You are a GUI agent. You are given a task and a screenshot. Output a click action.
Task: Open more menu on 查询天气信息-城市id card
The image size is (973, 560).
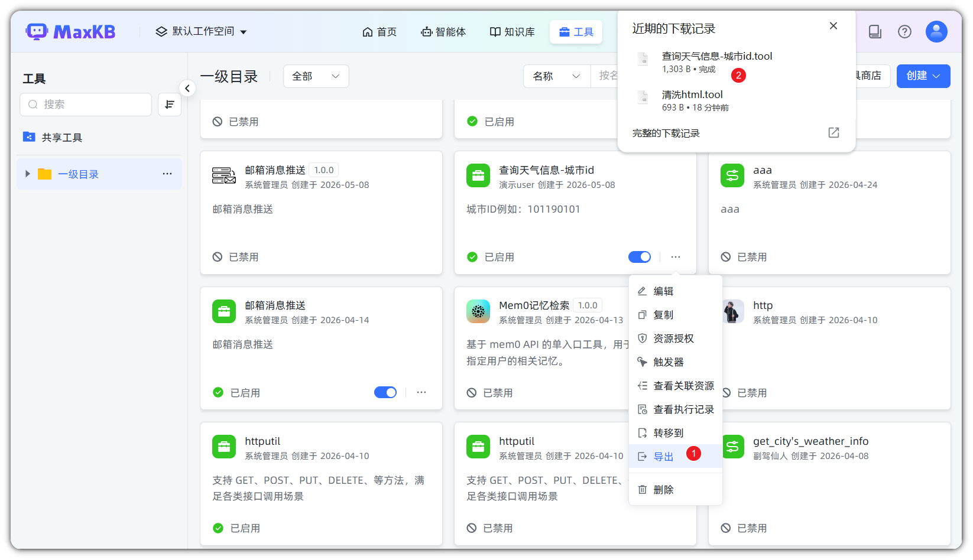tap(676, 257)
